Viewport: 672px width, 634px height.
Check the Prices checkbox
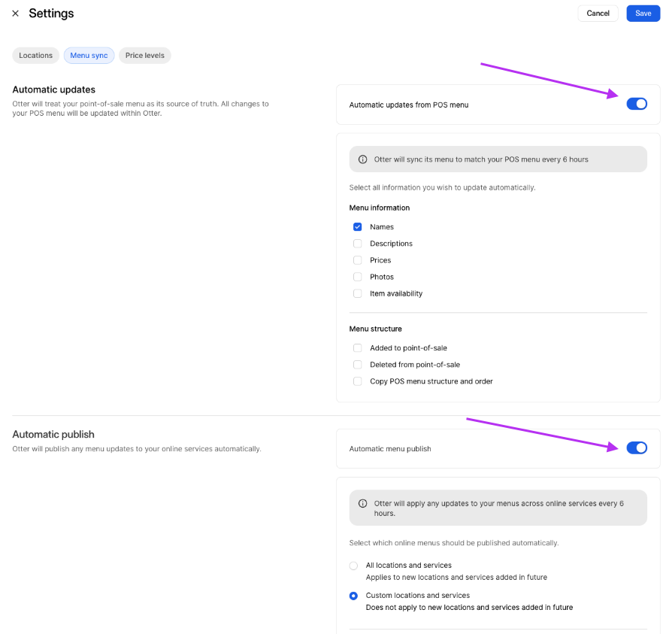(x=358, y=260)
